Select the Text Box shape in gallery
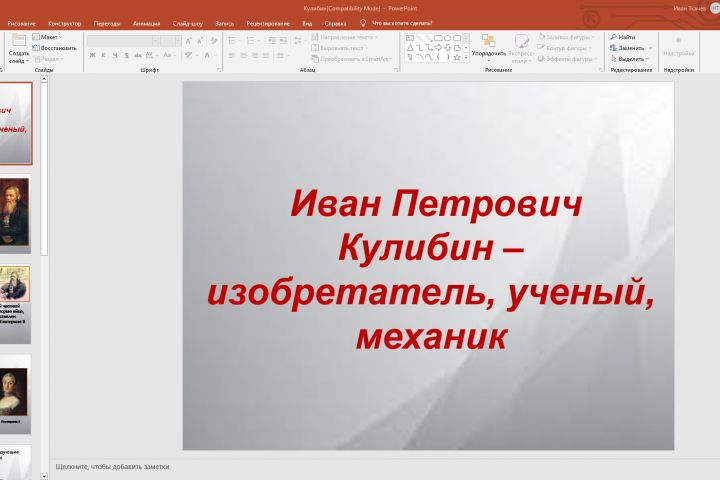 tap(410, 38)
